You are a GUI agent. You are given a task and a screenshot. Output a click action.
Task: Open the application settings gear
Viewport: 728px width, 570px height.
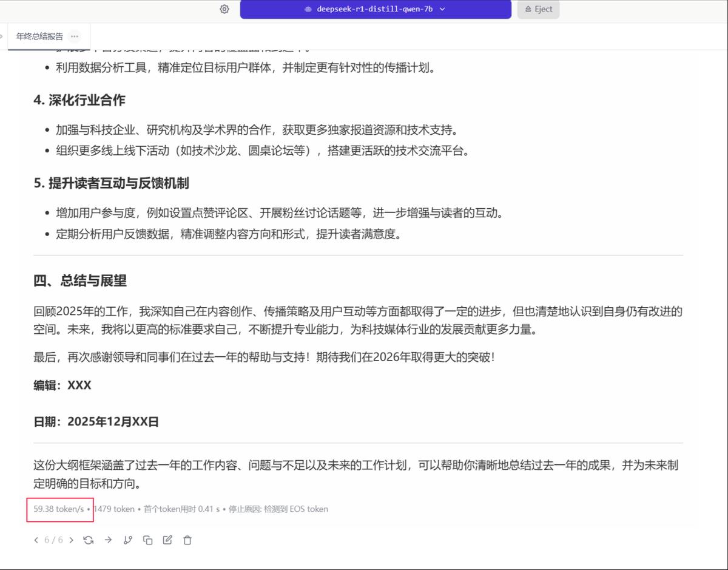pos(224,9)
